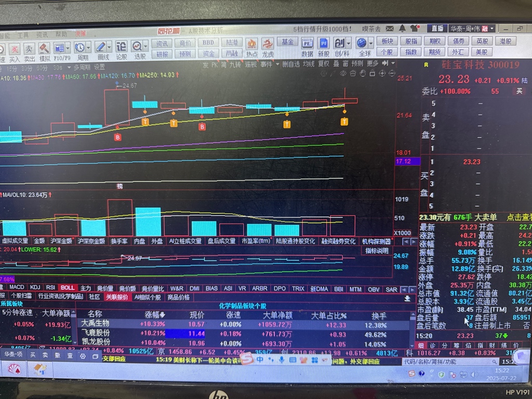
Task: Switch to the MACD indicator tab
Action: (x=17, y=287)
